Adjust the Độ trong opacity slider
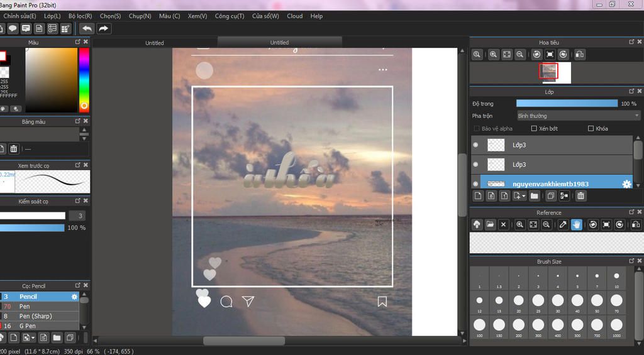 click(x=567, y=104)
